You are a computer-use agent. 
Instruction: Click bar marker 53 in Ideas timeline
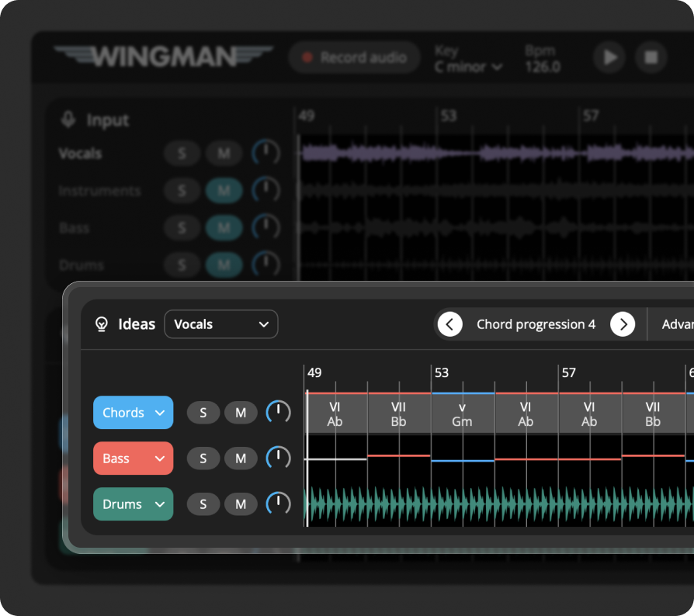[442, 373]
